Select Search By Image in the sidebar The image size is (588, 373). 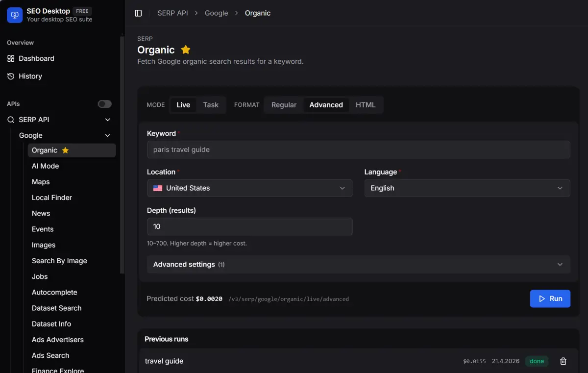[x=72, y=261]
